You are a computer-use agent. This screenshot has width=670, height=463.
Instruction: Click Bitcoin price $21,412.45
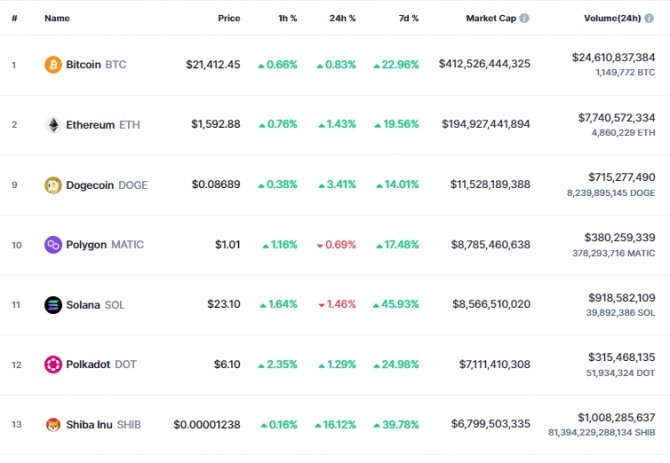pyautogui.click(x=213, y=64)
